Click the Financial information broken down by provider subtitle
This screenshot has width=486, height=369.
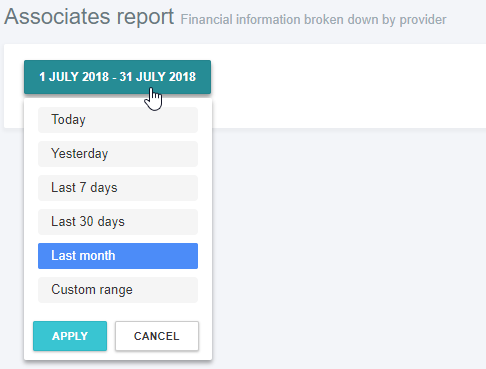click(x=313, y=20)
